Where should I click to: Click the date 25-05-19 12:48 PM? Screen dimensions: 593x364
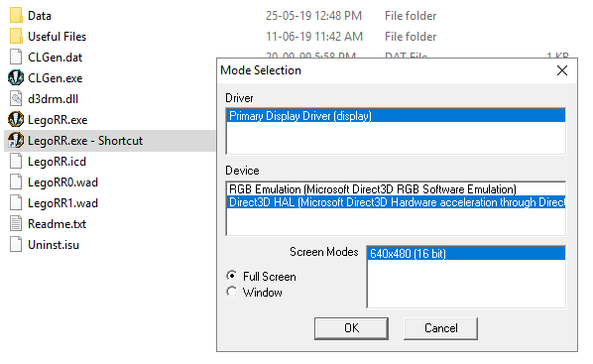tap(314, 16)
